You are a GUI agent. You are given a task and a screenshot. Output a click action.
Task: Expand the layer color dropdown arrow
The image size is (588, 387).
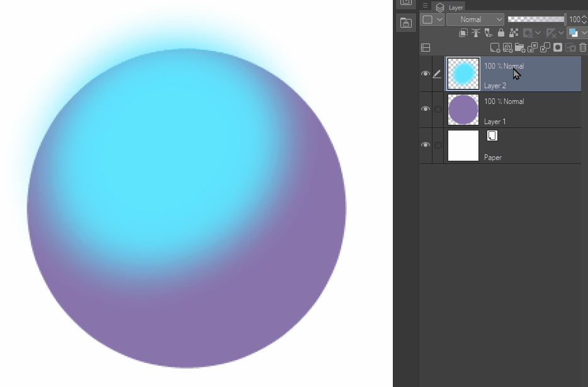584,33
